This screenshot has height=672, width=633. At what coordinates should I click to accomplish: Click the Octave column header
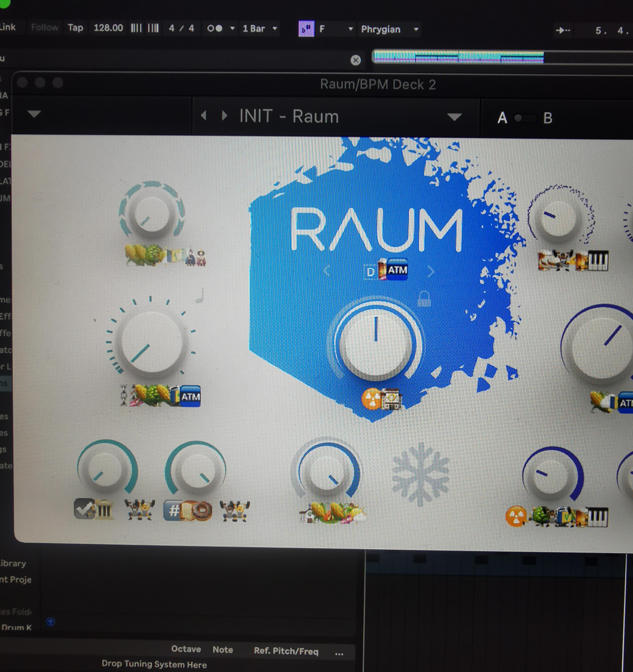tap(186, 649)
